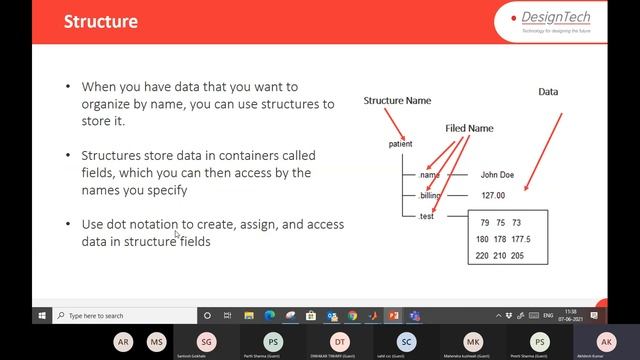Open Cortana circle icon in taskbar

(x=207, y=316)
